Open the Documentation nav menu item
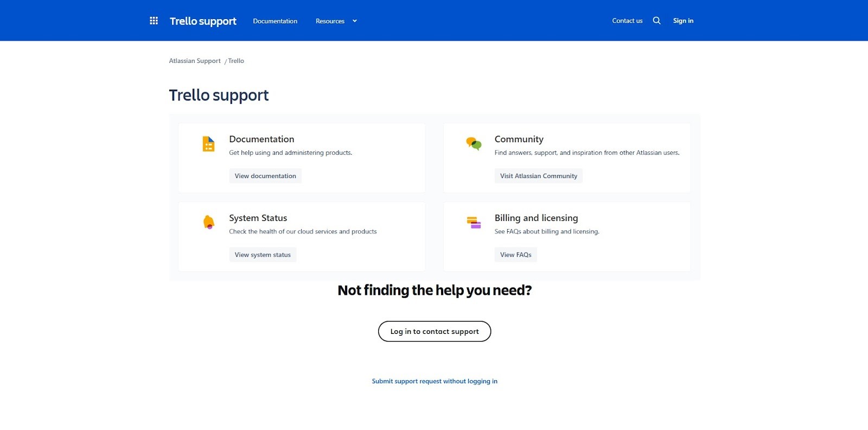 click(275, 21)
